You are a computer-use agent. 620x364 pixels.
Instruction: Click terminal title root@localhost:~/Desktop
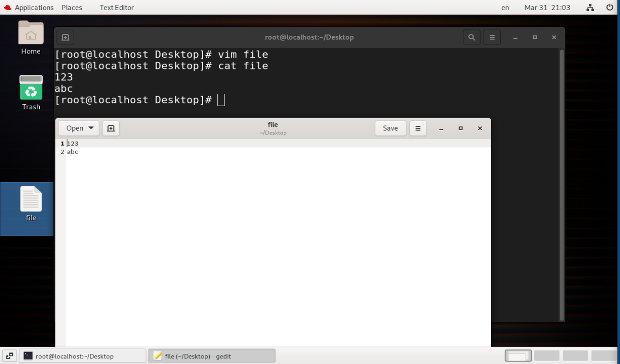309,37
